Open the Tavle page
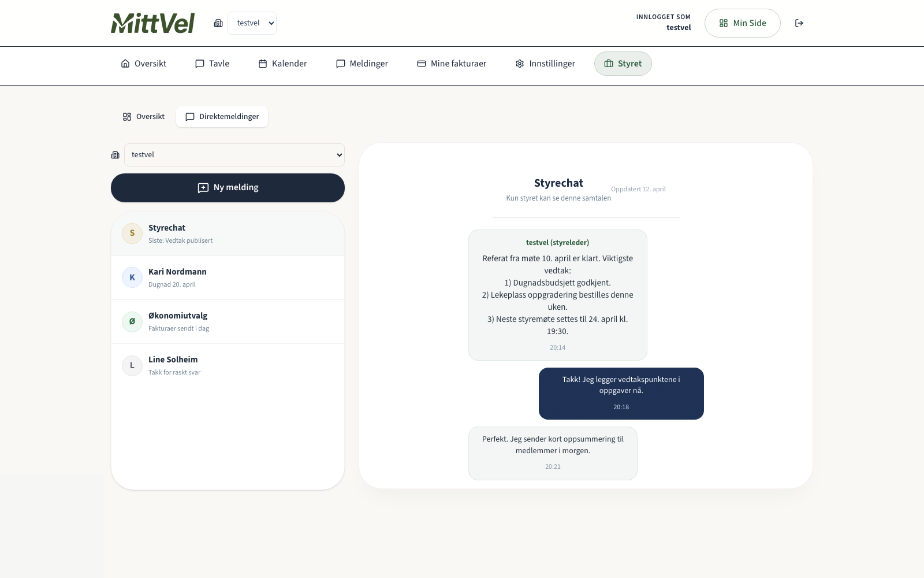The image size is (924, 578). coord(212,64)
